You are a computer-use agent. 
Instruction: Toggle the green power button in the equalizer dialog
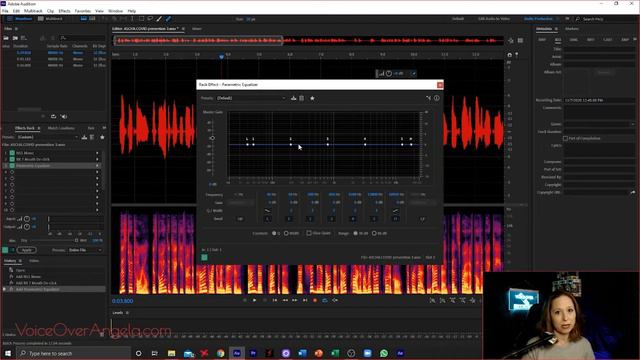204,257
